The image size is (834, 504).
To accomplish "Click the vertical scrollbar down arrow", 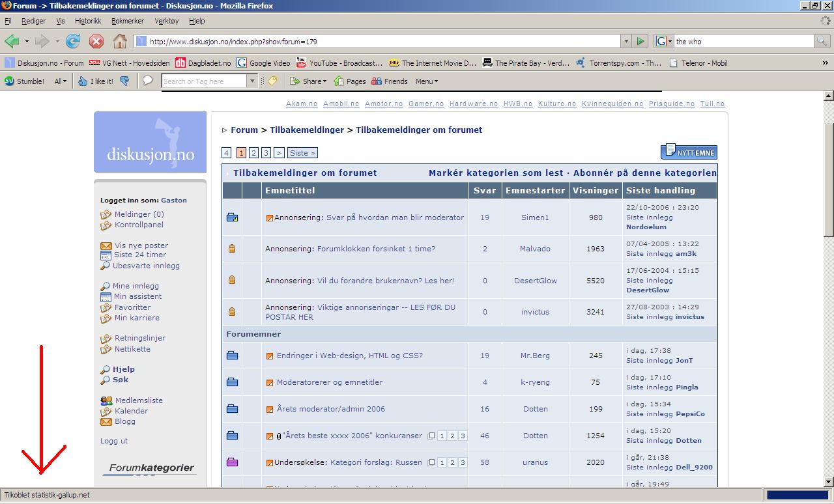I will pos(829,483).
